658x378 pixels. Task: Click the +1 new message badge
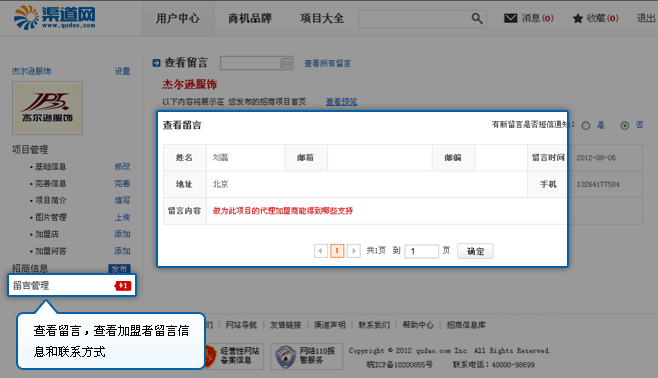click(123, 286)
